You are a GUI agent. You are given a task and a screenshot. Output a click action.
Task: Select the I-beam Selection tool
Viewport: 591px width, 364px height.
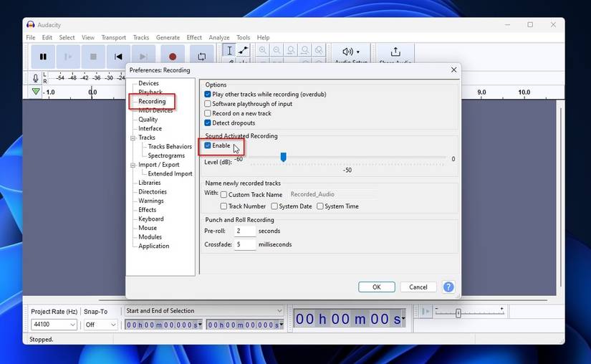coord(229,50)
